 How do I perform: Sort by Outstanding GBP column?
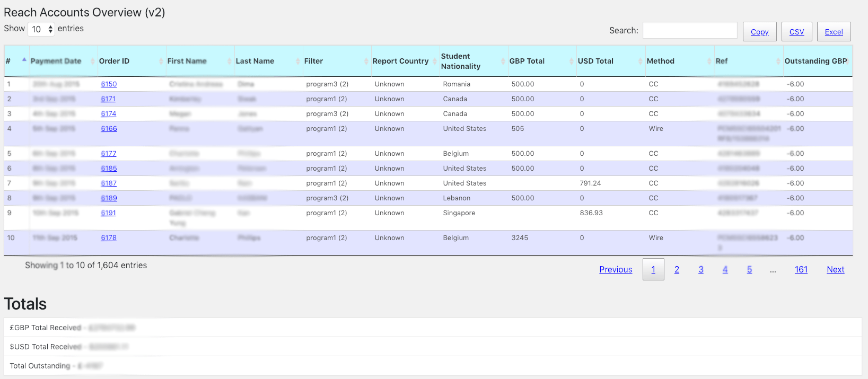(817, 61)
